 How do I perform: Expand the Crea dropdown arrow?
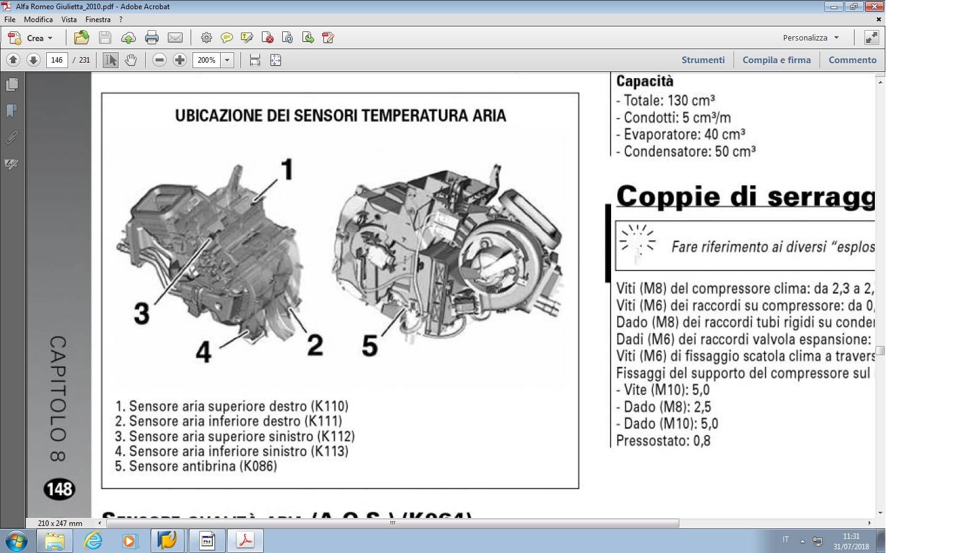point(50,38)
